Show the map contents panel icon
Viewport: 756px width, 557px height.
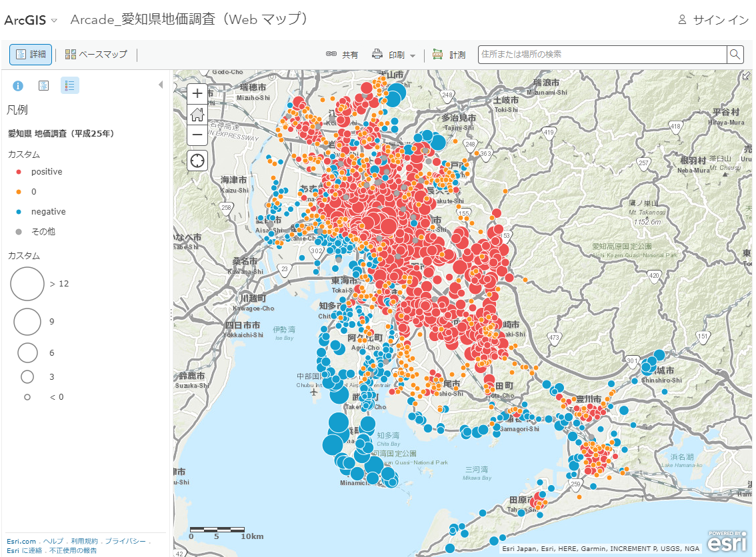(43, 86)
